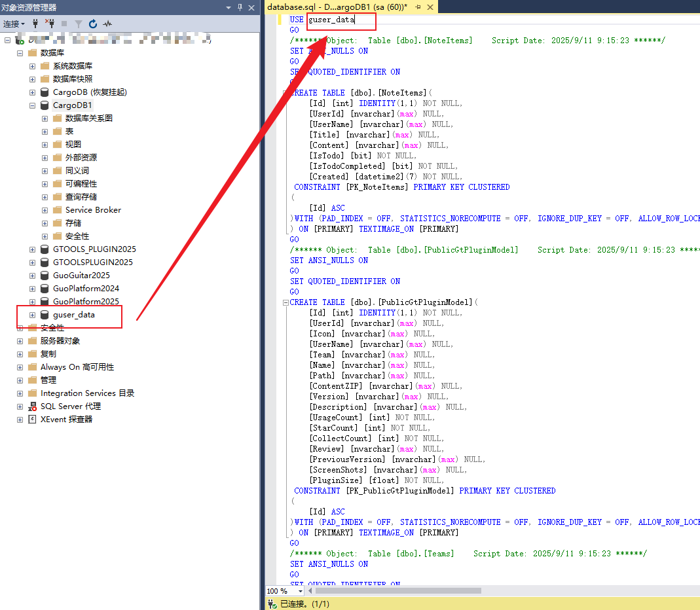Screen dimensions: 700x610
Task: Click the GuoGuitar2025 database icon
Action: point(45,276)
